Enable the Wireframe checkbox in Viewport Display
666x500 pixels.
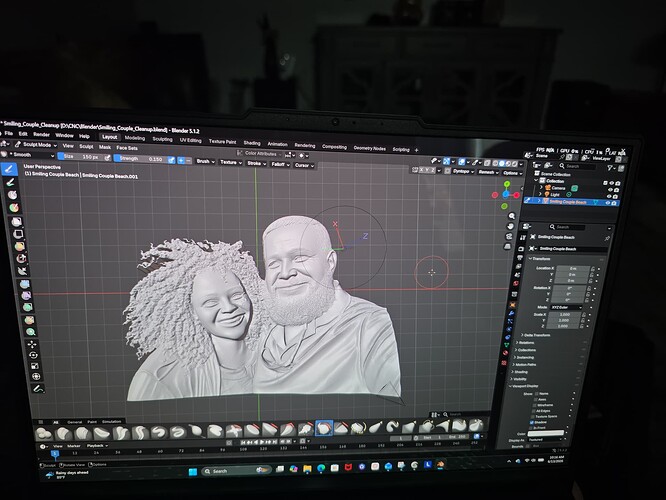[x=534, y=405]
